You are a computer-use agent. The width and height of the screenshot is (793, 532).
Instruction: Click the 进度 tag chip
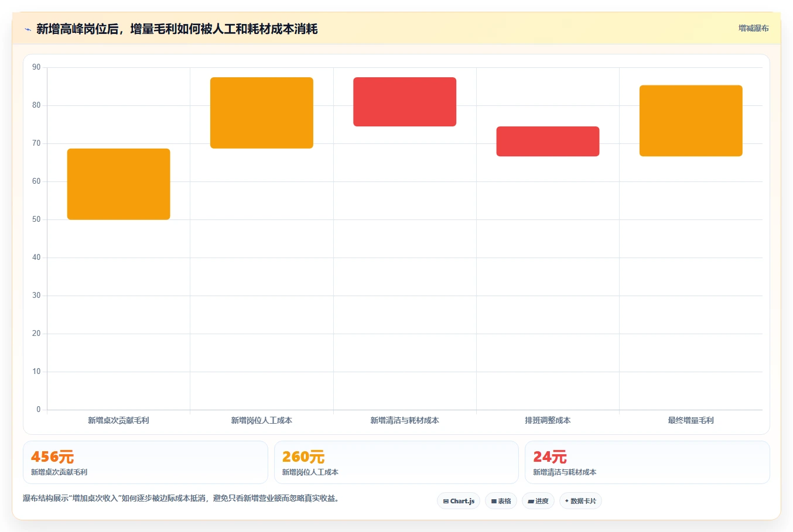click(538, 501)
